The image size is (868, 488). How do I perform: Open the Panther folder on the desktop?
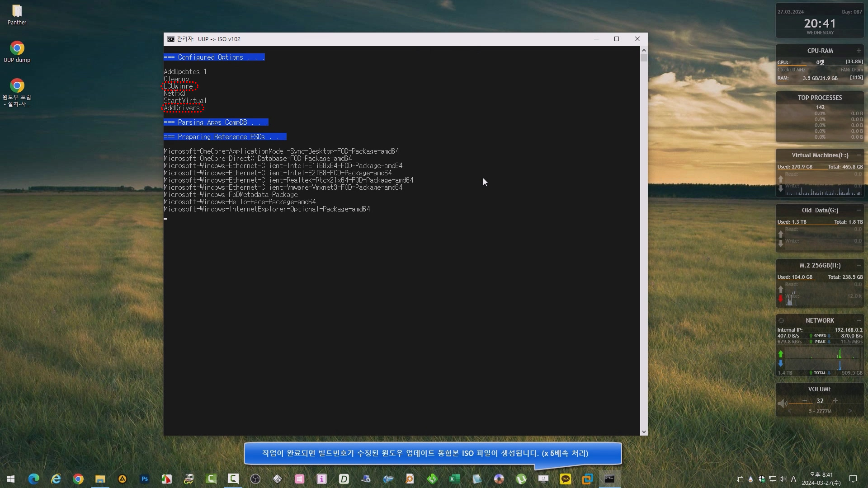point(17,14)
